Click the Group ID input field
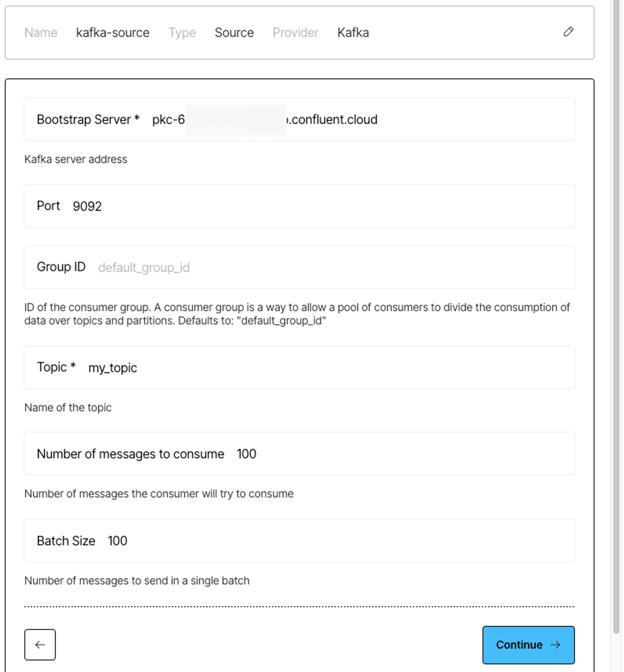 point(300,267)
